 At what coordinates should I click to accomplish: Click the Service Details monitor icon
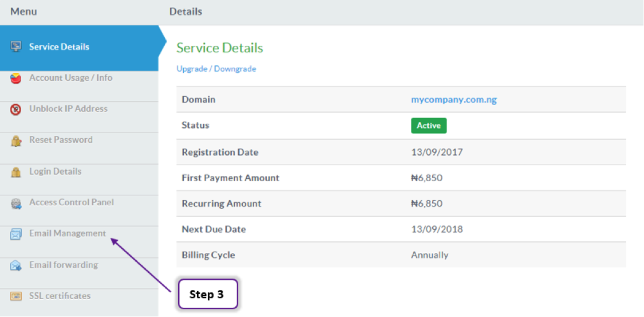[15, 46]
